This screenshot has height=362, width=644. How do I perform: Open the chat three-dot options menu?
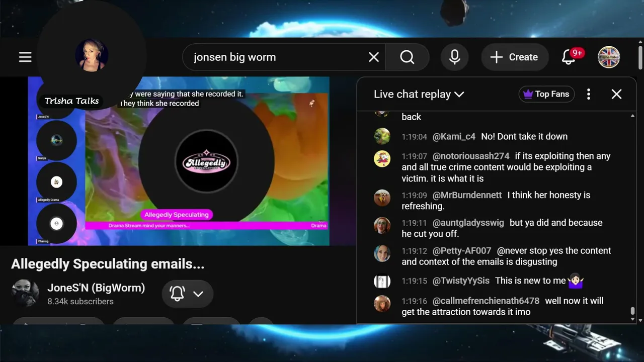(589, 94)
